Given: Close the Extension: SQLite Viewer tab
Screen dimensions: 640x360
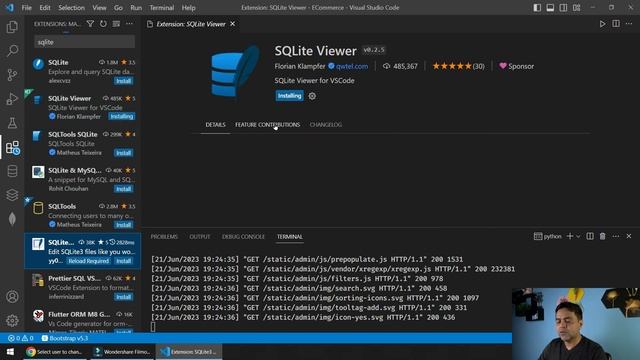Looking at the screenshot, I should coord(233,24).
